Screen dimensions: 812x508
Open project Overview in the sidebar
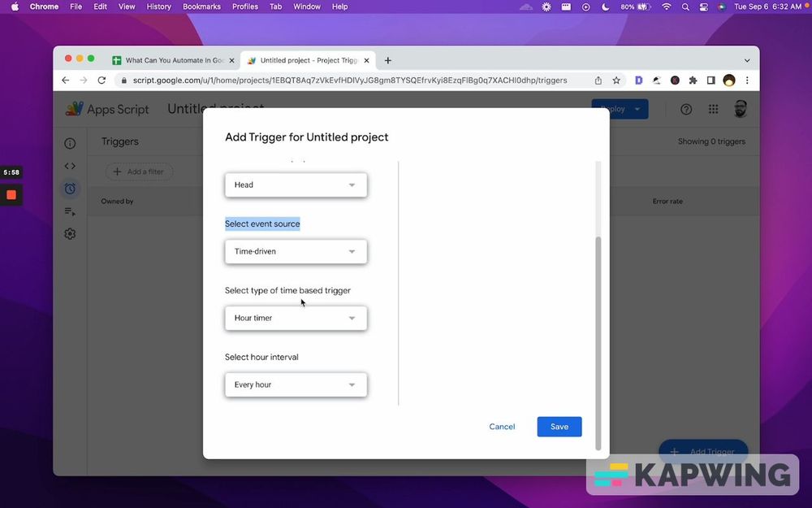pos(70,142)
